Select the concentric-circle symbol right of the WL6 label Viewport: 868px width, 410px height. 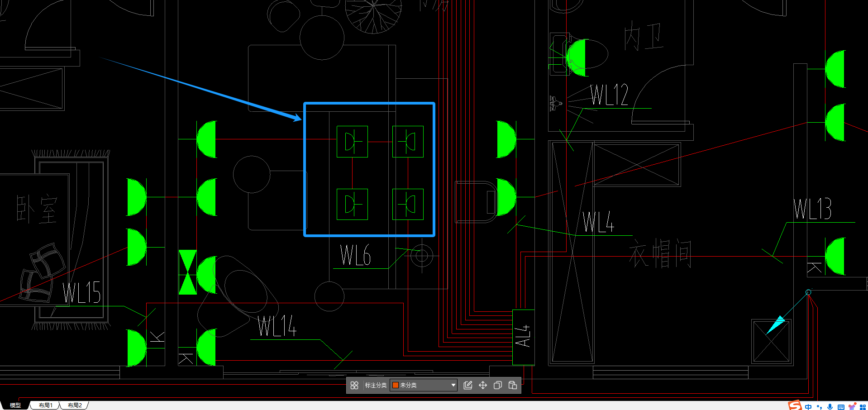(422, 256)
